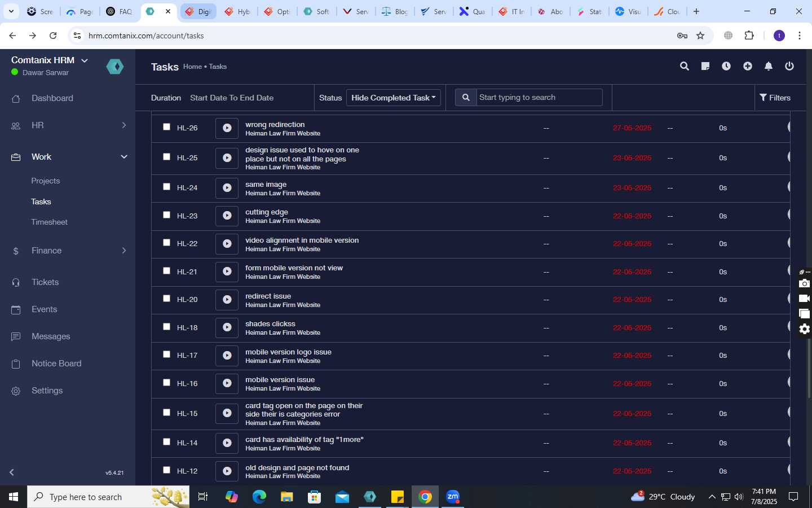The width and height of the screenshot is (812, 508).
Task: Open the Hide Completed Task status dropdown
Action: (393, 98)
